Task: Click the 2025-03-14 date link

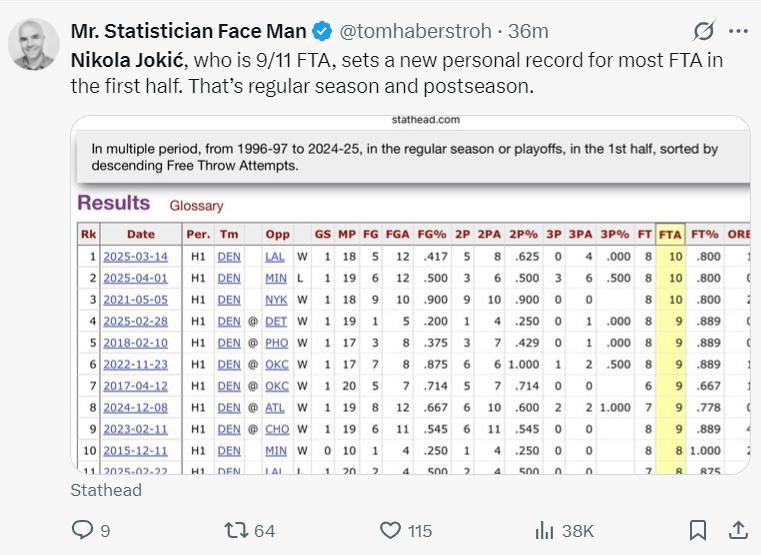Action: [135, 256]
